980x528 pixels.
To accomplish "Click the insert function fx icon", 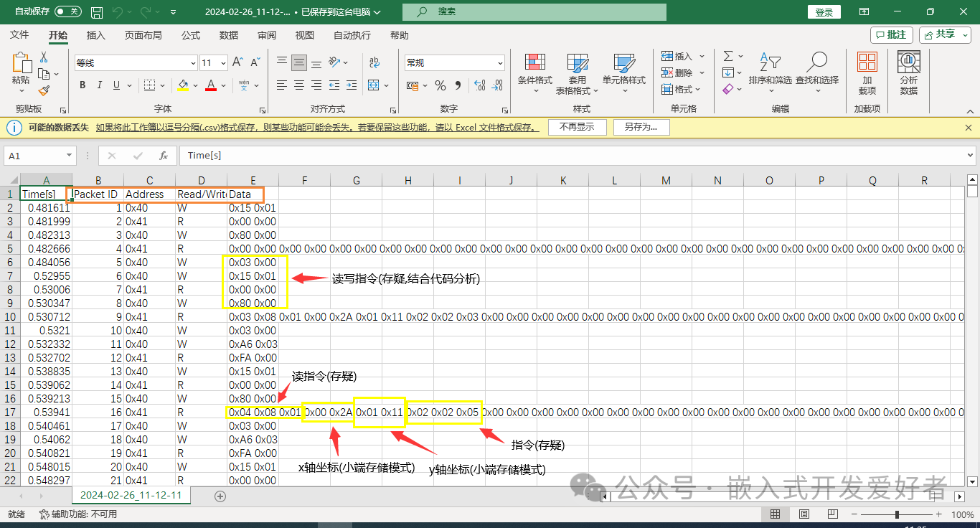I will click(163, 155).
